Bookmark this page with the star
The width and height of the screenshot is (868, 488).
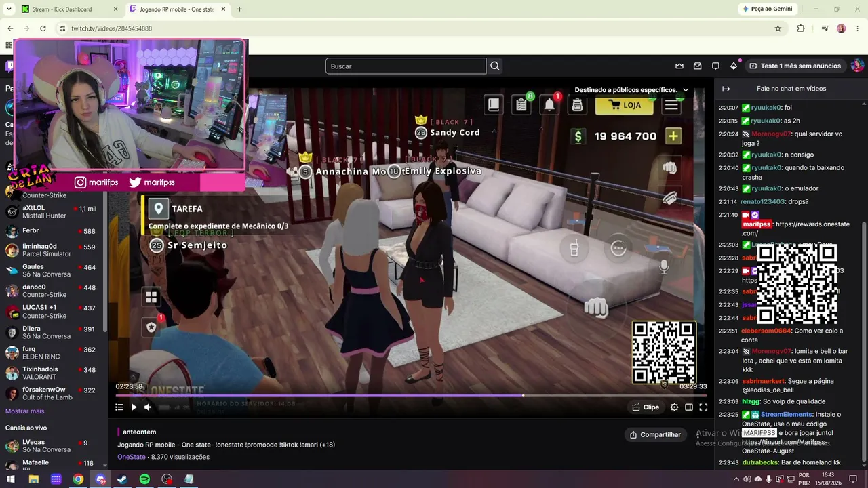point(778,28)
